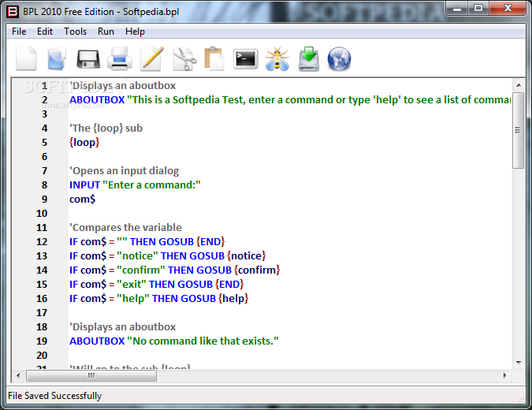The image size is (532, 410).
Task: Click the pencil toolbar icon
Action: (151, 59)
